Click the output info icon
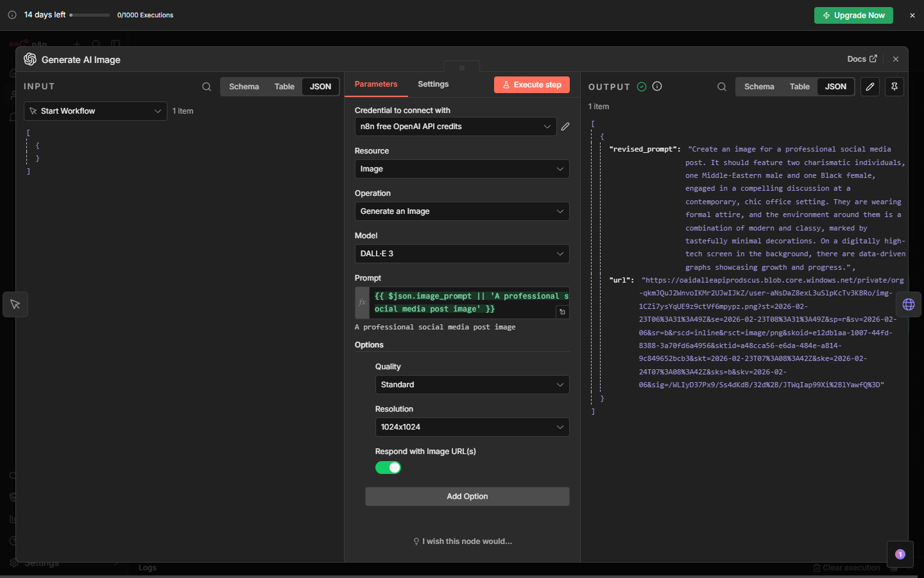The image size is (924, 578). tap(657, 87)
